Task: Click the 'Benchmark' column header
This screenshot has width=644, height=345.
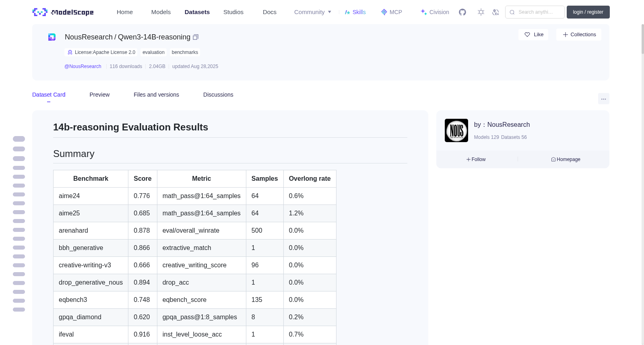Action: point(91,179)
